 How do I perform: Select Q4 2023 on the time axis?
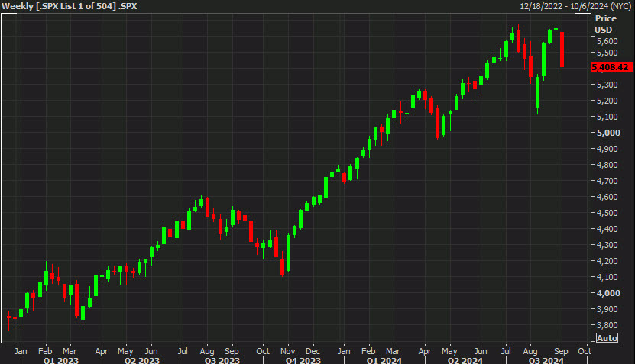(x=303, y=359)
